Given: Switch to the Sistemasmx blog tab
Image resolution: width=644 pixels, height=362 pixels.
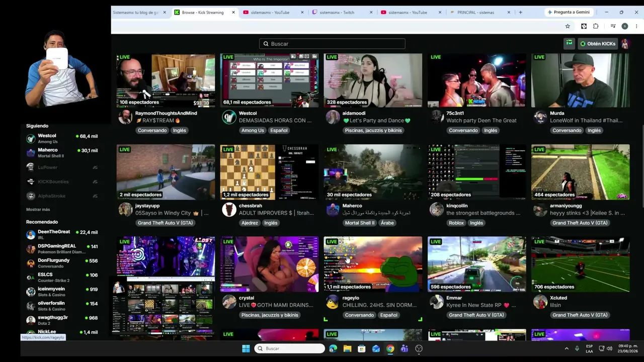Looking at the screenshot, I should coord(139,12).
